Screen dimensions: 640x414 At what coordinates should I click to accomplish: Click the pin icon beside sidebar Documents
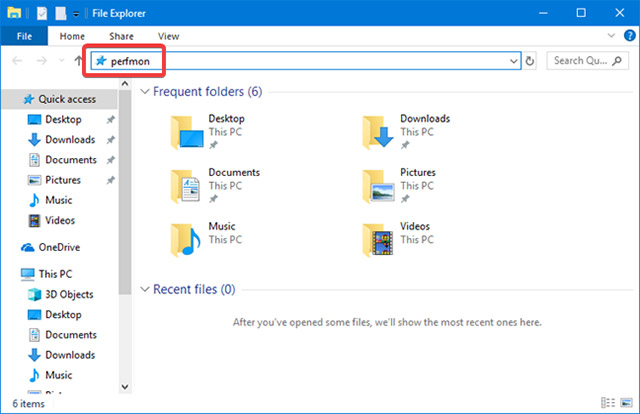point(111,160)
